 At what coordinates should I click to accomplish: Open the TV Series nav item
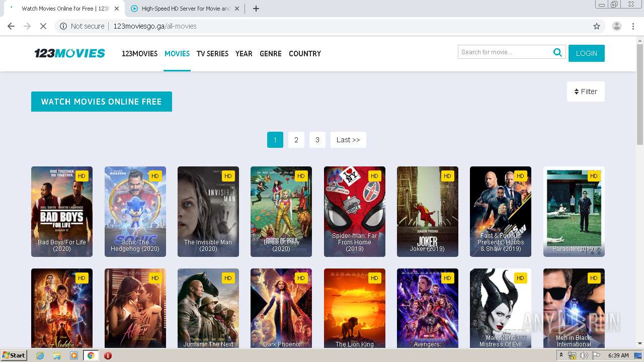point(212,54)
